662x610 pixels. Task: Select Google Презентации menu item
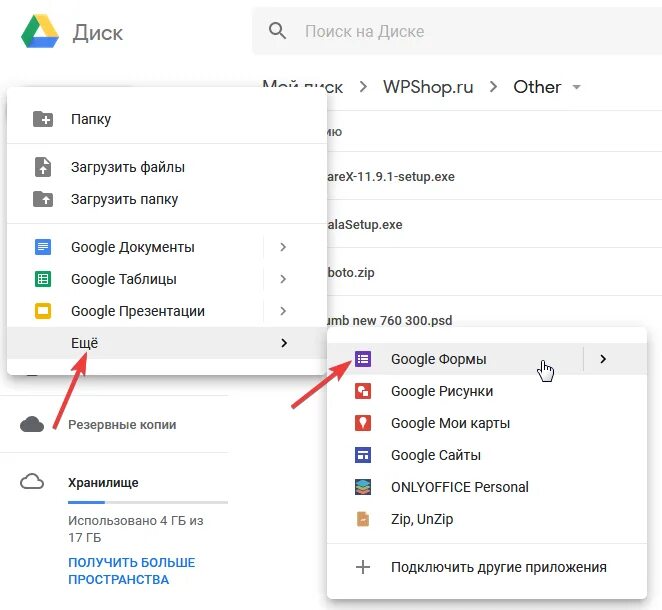tap(135, 311)
